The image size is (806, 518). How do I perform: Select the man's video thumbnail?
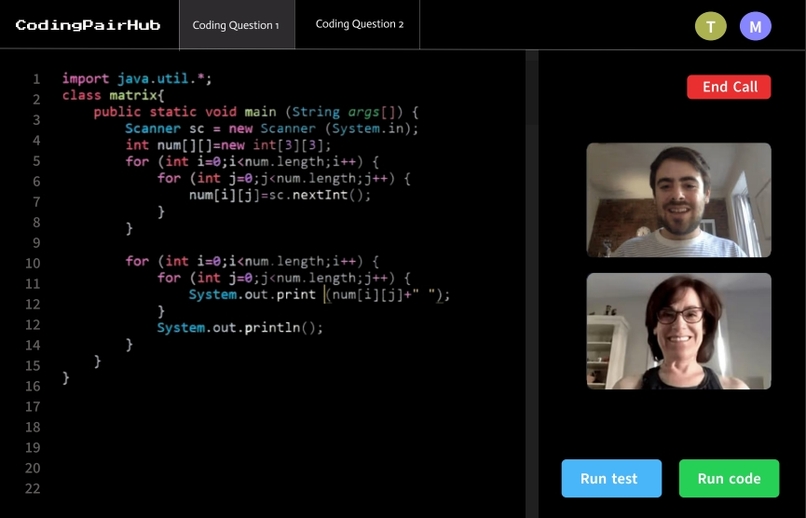point(679,200)
